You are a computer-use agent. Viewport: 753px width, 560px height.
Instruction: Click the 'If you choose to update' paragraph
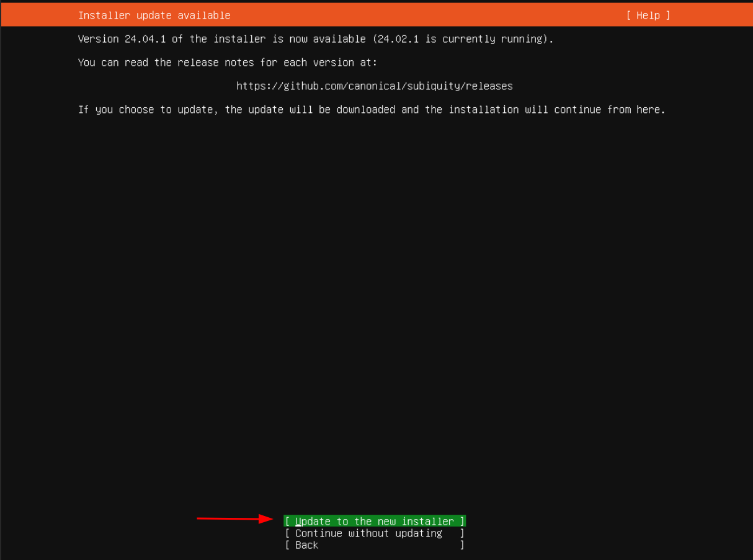point(372,110)
